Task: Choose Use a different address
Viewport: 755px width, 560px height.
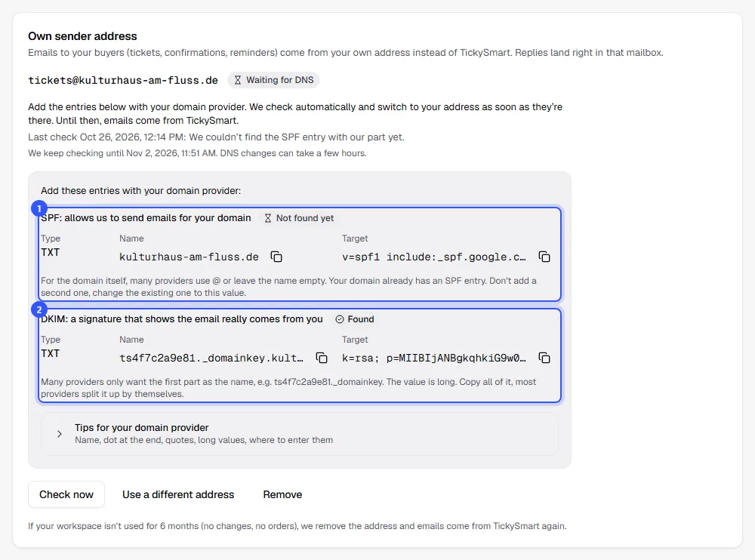Action: click(x=178, y=494)
